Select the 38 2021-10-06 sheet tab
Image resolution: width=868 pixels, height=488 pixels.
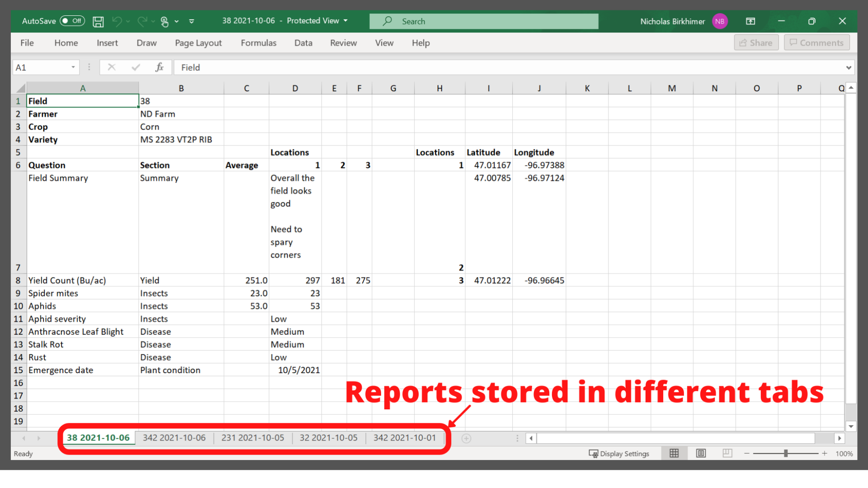tap(98, 438)
